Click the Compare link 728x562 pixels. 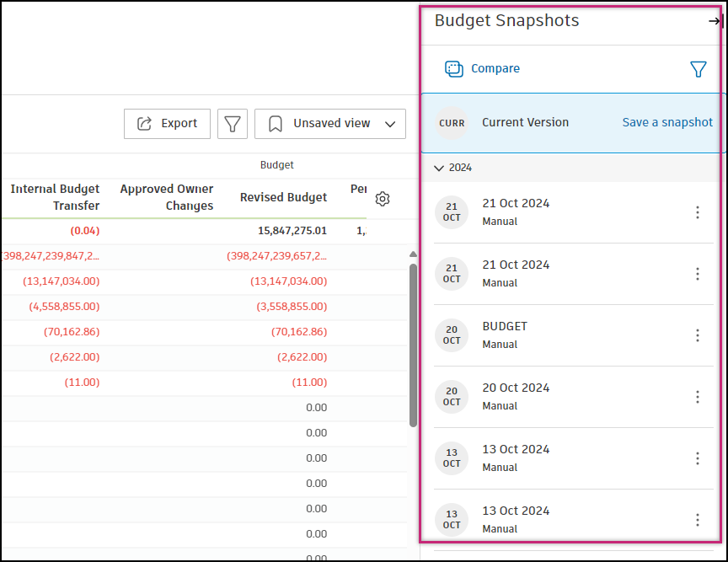coord(495,68)
